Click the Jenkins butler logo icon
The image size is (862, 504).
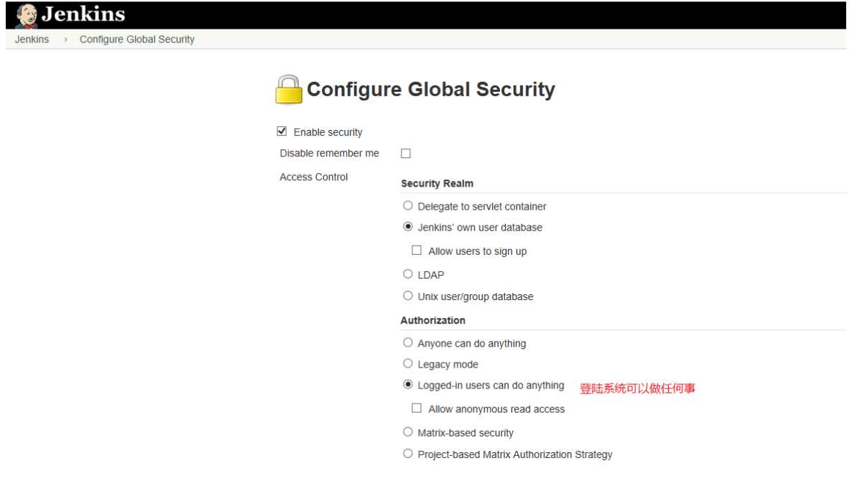click(27, 14)
